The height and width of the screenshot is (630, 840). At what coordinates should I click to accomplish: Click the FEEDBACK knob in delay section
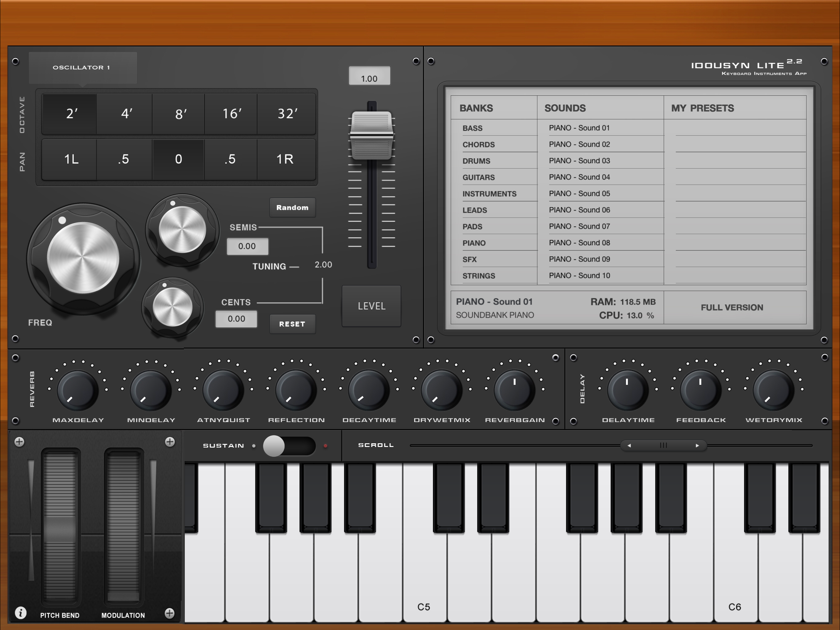point(701,390)
